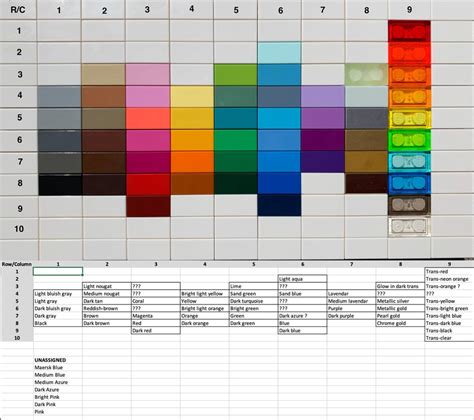Screen dimensions: 474x420
Task: Select the 'Pearl gold' cell
Action: (x=400, y=316)
